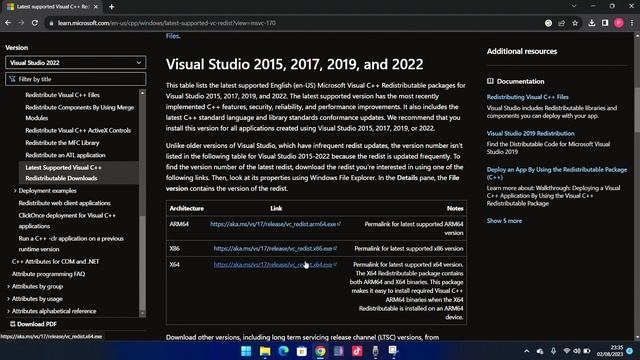Click the address bar URL
The width and height of the screenshot is (640, 360).
[167, 23]
